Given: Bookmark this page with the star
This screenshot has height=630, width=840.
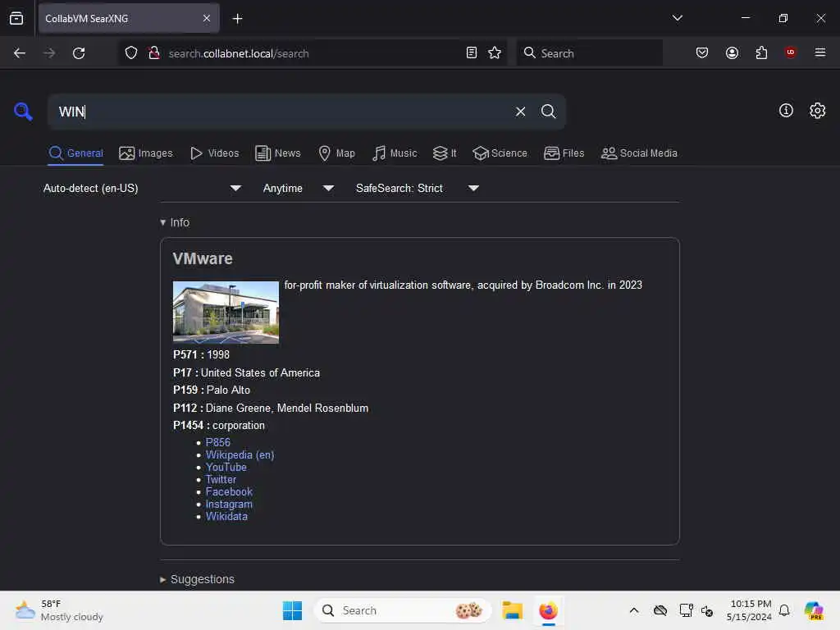Looking at the screenshot, I should click(495, 53).
